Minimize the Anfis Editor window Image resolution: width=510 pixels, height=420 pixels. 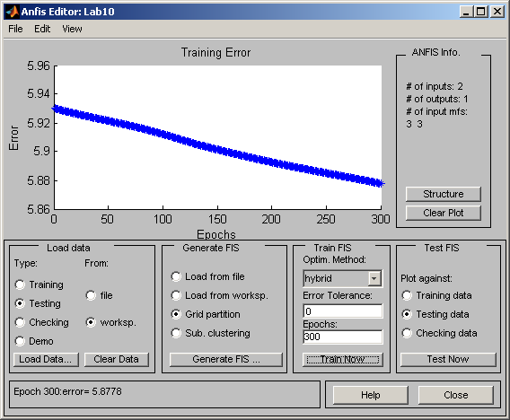pyautogui.click(x=466, y=12)
